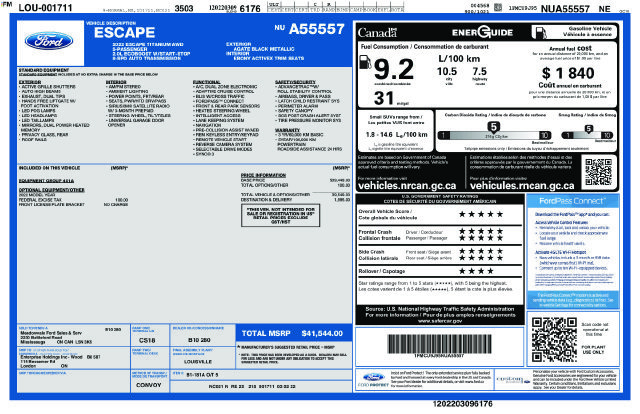This screenshot has width=640, height=414.
Task: Click the Overall Vehicle Score five stars
Action: pos(481,214)
